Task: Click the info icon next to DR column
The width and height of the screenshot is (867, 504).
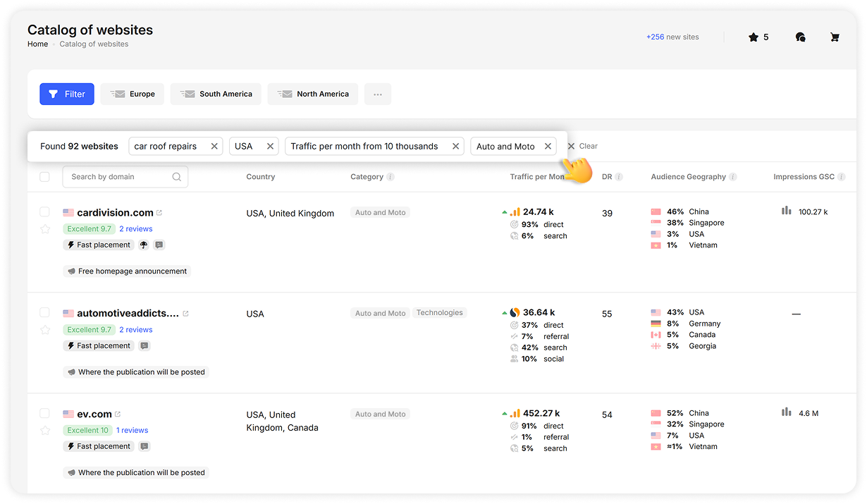Action: point(620,177)
